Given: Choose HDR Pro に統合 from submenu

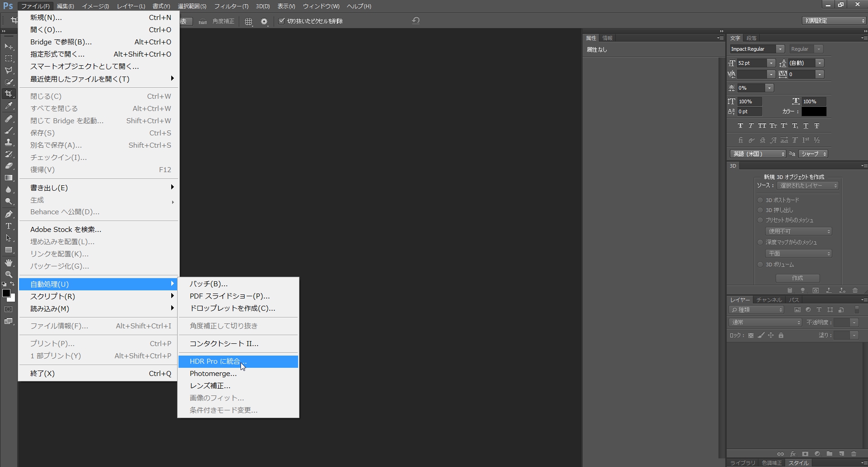Looking at the screenshot, I should click(238, 361).
